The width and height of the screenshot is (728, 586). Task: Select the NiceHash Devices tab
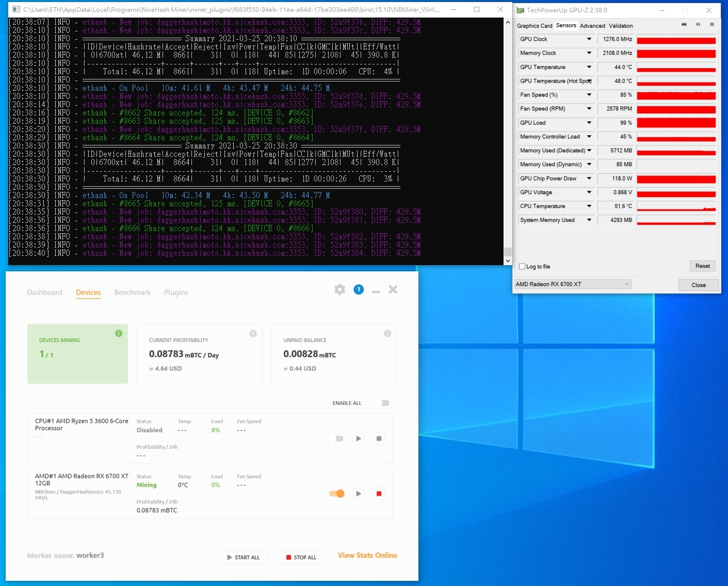click(x=88, y=292)
